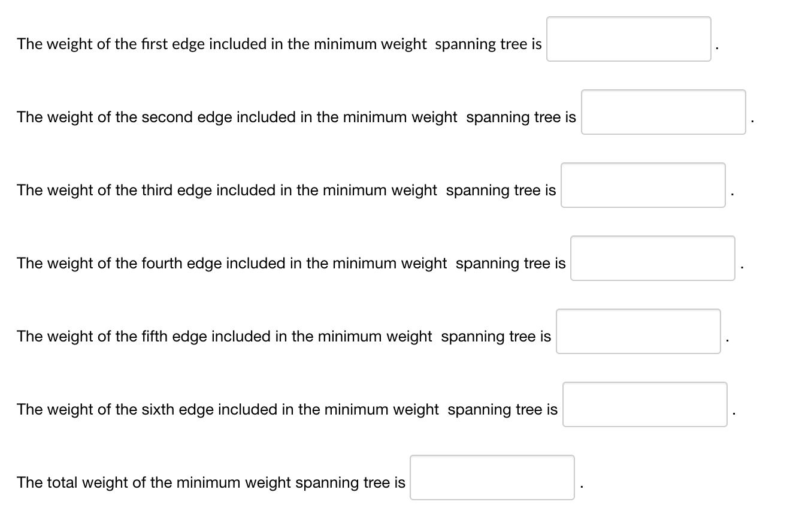787x532 pixels.
Task: Click the second edge weight input field
Action: pyautogui.click(x=662, y=113)
